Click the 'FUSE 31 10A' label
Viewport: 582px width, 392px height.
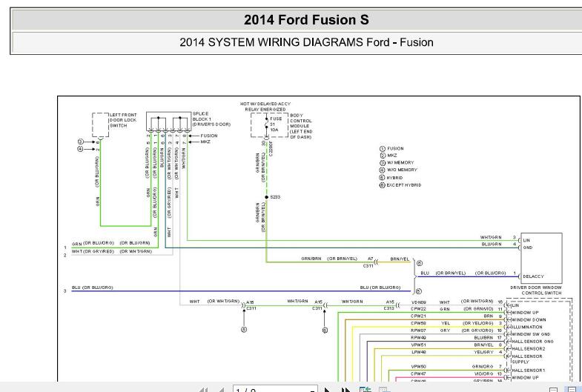(x=276, y=124)
